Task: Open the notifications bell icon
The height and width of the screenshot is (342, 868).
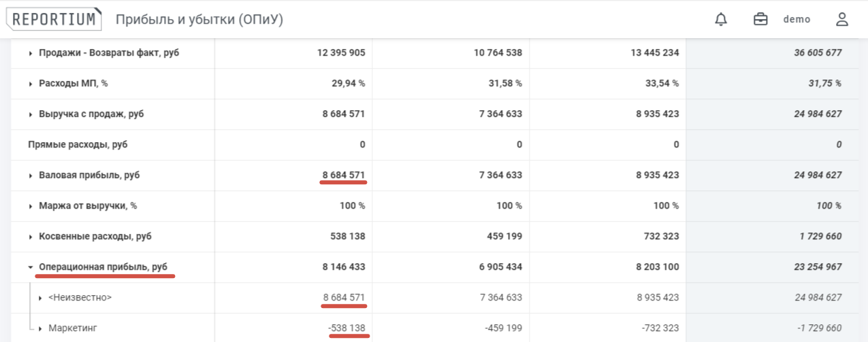Action: [721, 19]
